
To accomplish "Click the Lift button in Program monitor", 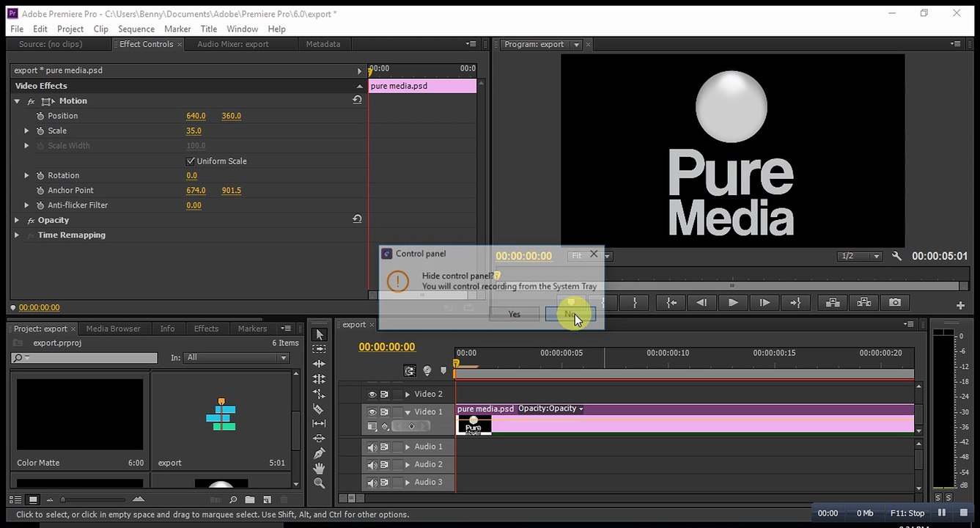I will [x=832, y=302].
